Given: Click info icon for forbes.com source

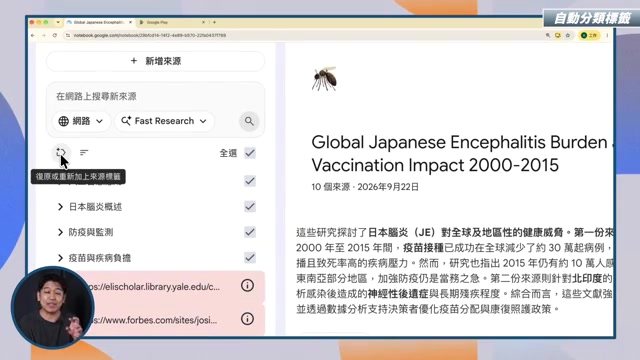Looking at the screenshot, I should pos(247,319).
